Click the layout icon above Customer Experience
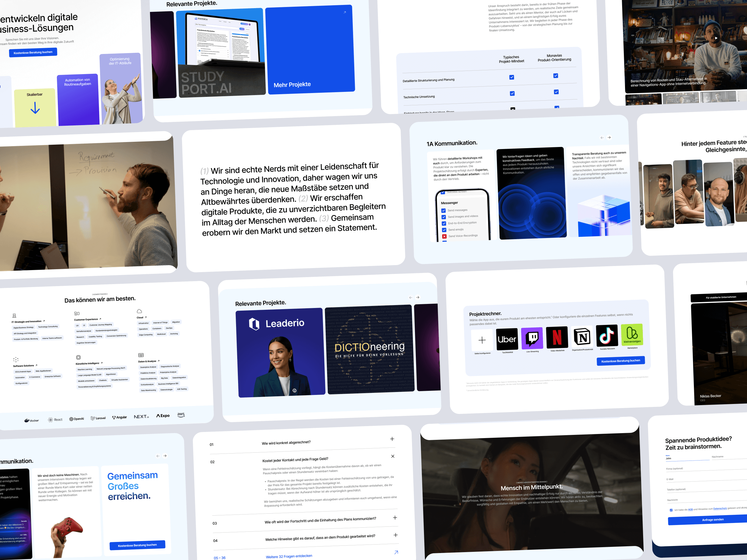747x560 pixels. 77,314
